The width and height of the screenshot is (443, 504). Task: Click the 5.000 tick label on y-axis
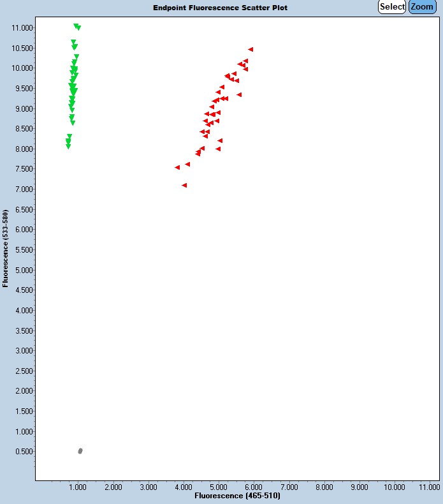pos(23,270)
